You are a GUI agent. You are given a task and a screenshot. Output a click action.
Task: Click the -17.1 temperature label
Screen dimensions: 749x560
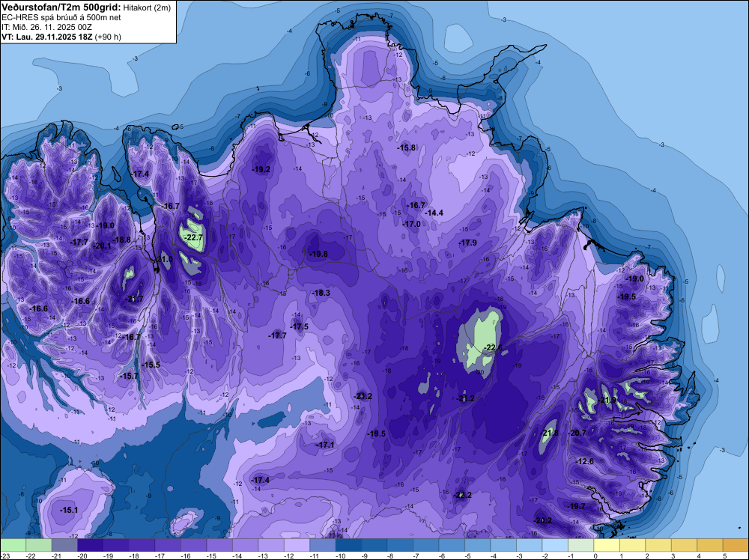tap(325, 445)
